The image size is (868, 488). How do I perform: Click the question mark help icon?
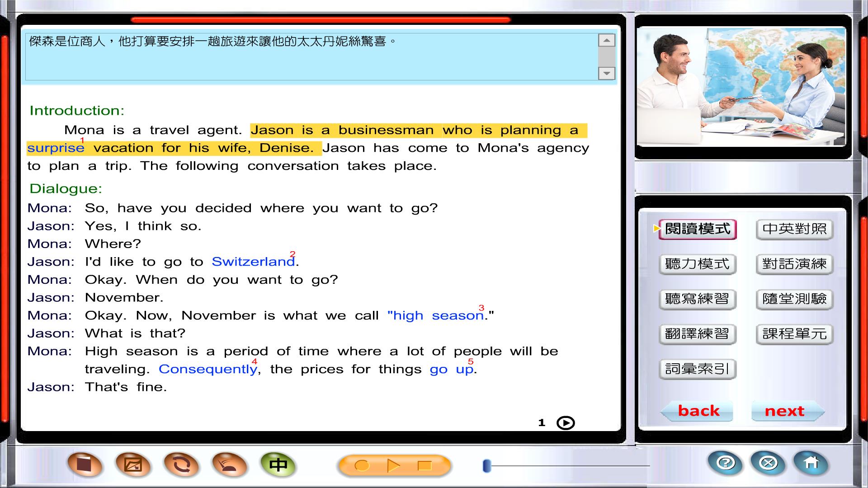(x=726, y=463)
